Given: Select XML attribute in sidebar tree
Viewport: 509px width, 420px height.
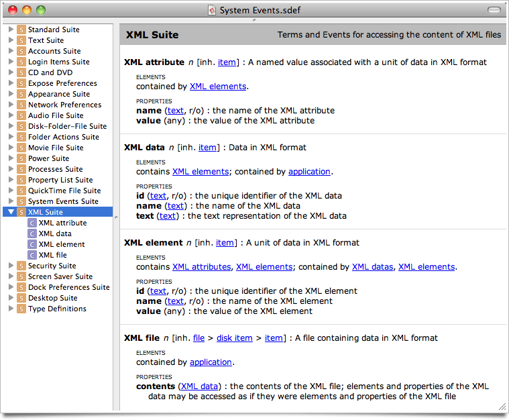Looking at the screenshot, I should point(62,223).
